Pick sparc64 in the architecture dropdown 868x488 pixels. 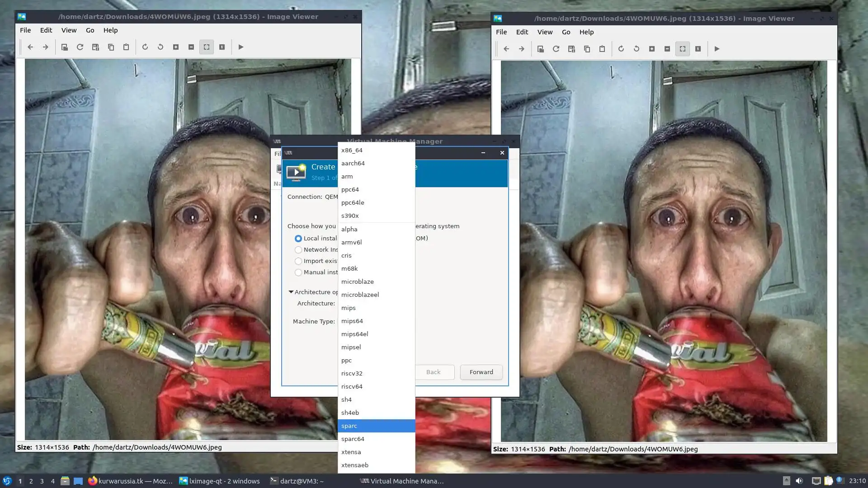[x=353, y=439]
